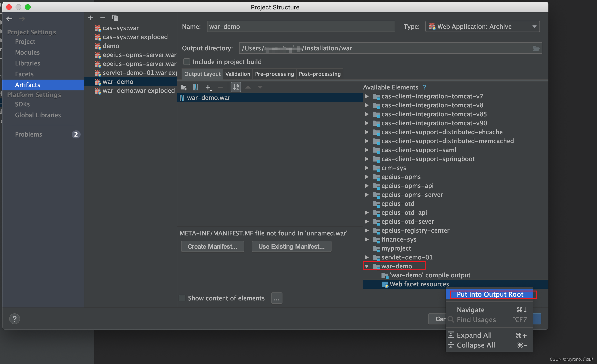Click the remove artifact minus icon
This screenshot has height=364, width=597.
103,18
